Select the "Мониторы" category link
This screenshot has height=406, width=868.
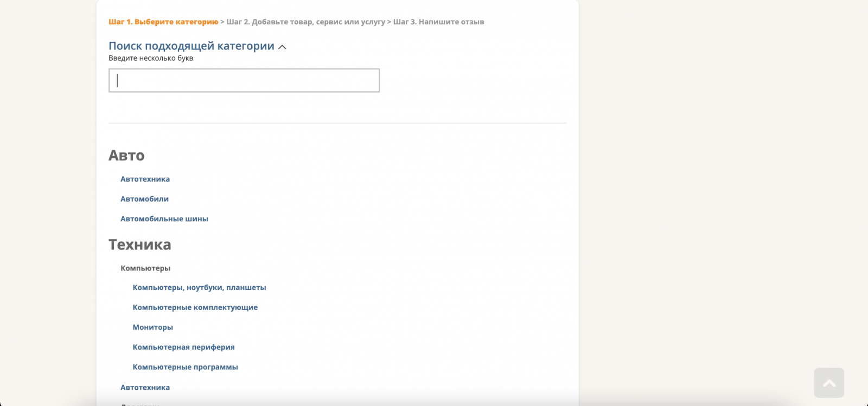tap(152, 327)
